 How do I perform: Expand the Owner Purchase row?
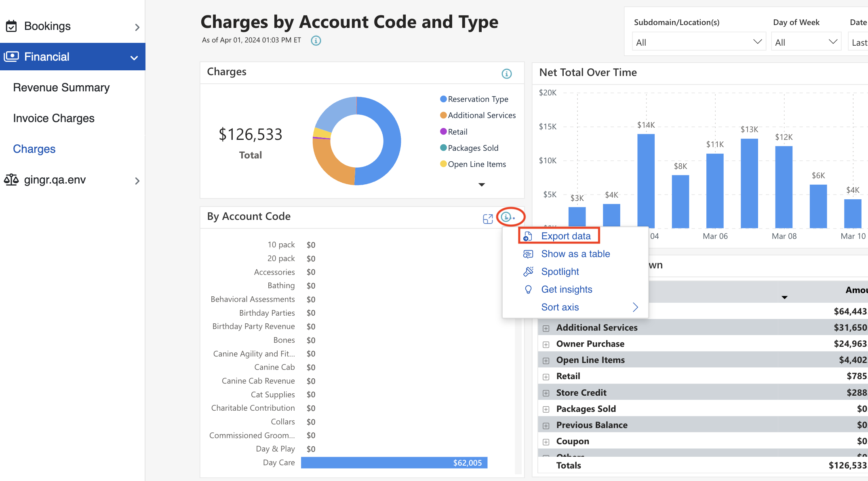[546, 344]
